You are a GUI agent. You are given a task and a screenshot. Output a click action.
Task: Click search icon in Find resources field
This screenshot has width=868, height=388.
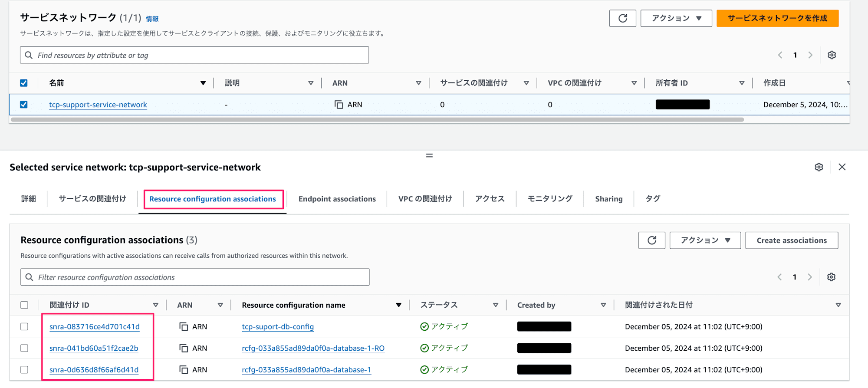point(29,55)
